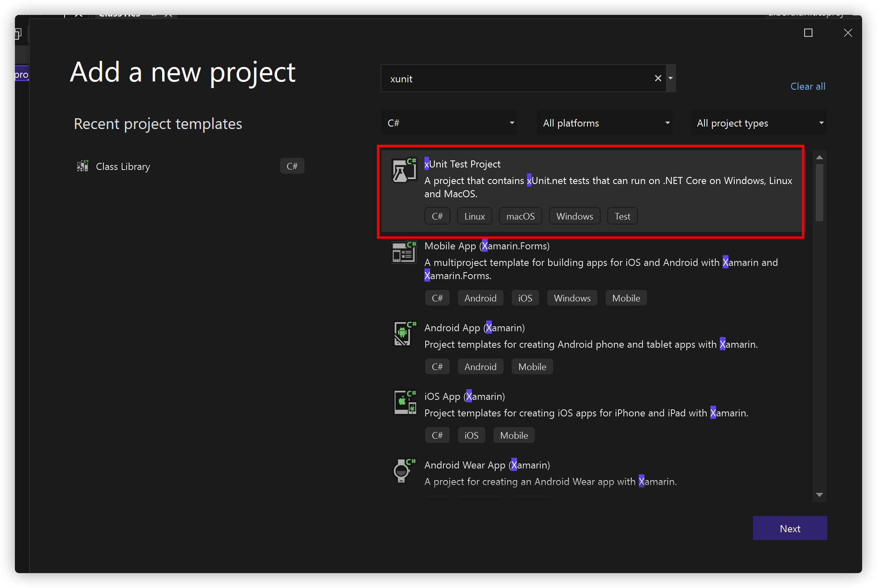
Task: Select the Class Library recent template
Action: [190, 166]
